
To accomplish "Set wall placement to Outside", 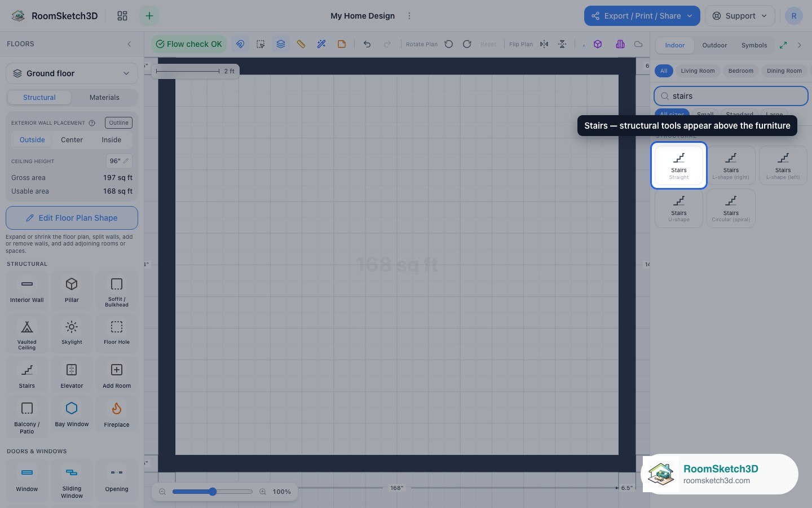I will (x=32, y=140).
